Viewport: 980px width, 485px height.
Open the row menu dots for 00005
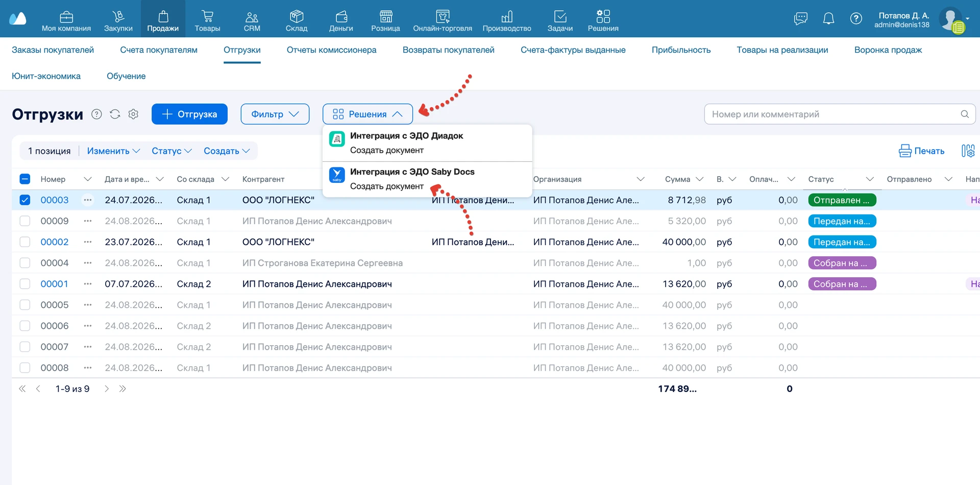[x=88, y=305]
